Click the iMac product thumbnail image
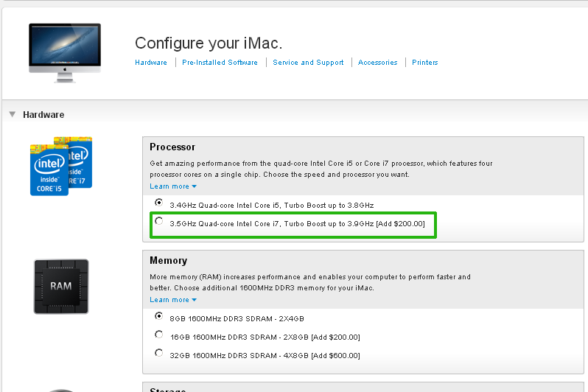 pos(65,53)
